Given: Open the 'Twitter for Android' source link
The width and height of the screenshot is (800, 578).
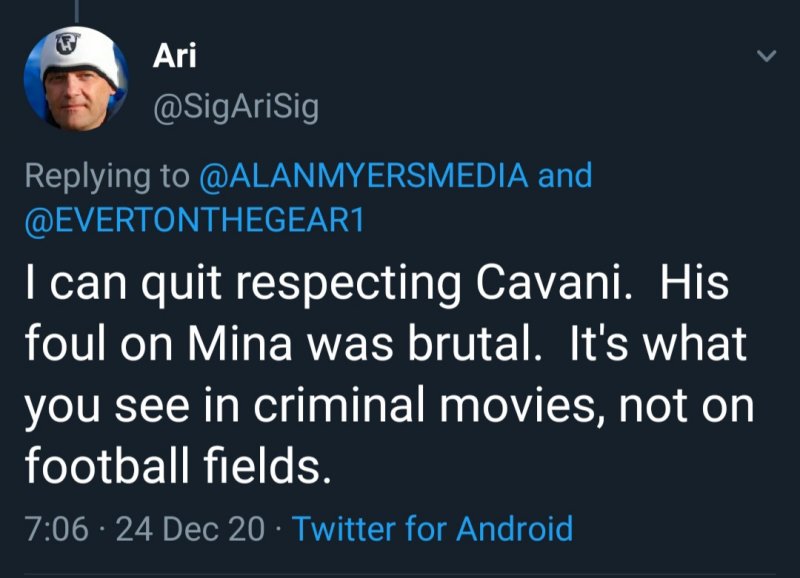Looking at the screenshot, I should click(432, 527).
